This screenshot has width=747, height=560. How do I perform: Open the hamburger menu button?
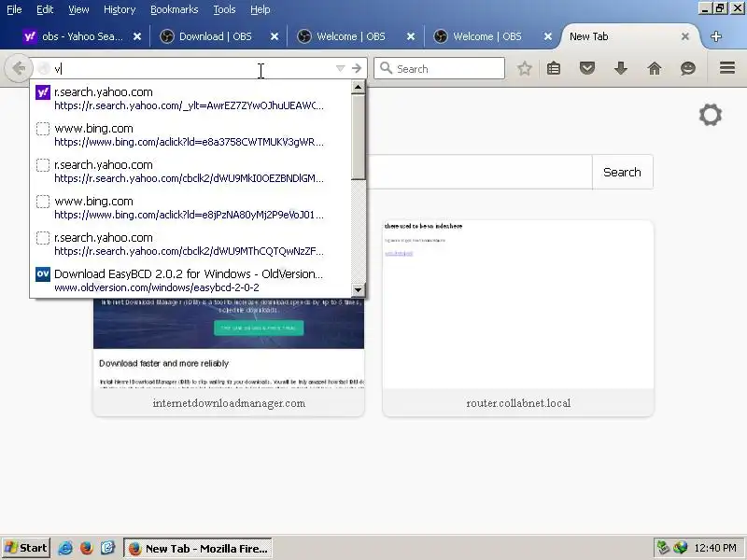727,68
